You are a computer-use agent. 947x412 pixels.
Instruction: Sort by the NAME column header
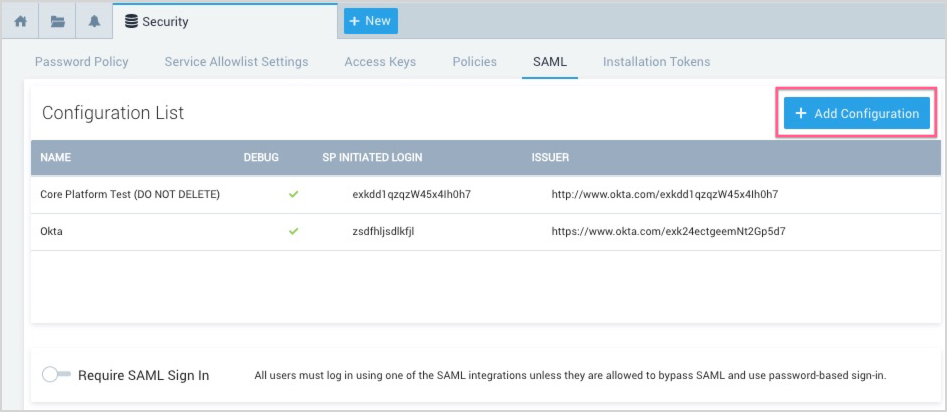[55, 158]
